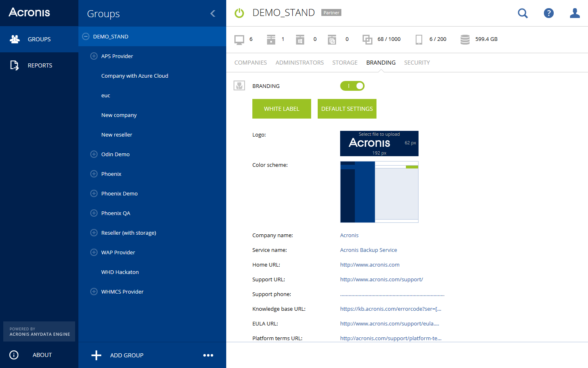The image size is (588, 368).
Task: Click the Acronis logo upload area
Action: tap(379, 144)
